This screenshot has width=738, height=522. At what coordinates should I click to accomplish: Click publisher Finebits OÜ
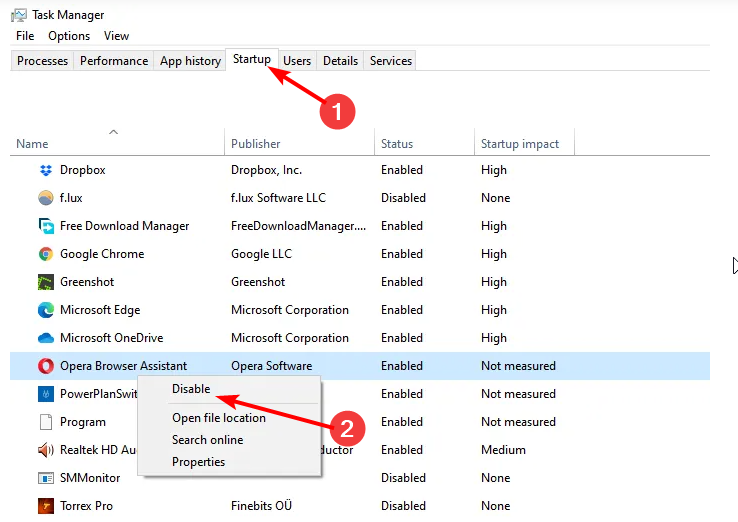click(261, 506)
